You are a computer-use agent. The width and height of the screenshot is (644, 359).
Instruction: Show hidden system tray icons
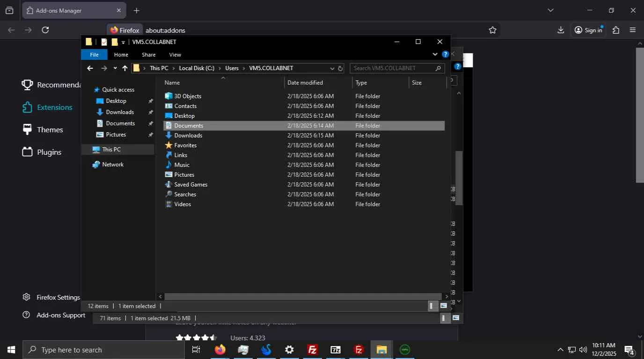pos(560,350)
